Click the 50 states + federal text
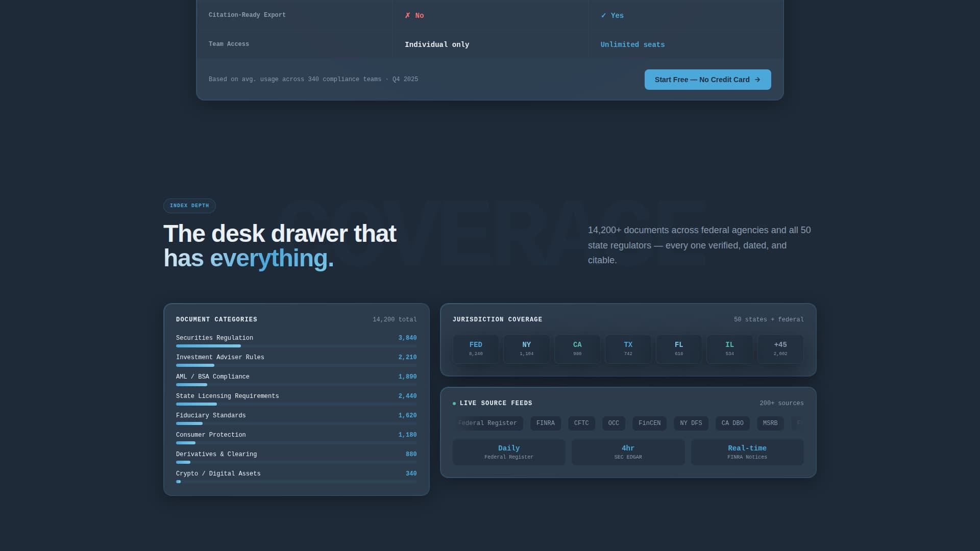The width and height of the screenshot is (980, 551). point(769,320)
